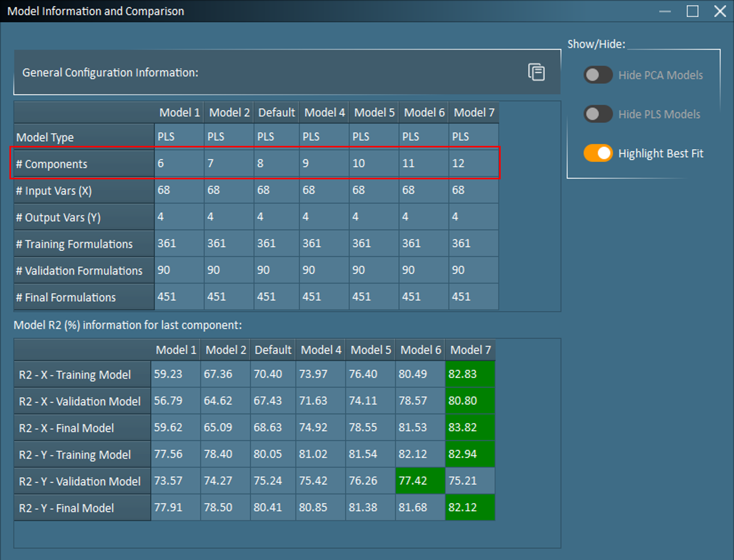Viewport: 734px width, 560px height.
Task: Maximize the Model Information and Comparison window
Action: (692, 12)
